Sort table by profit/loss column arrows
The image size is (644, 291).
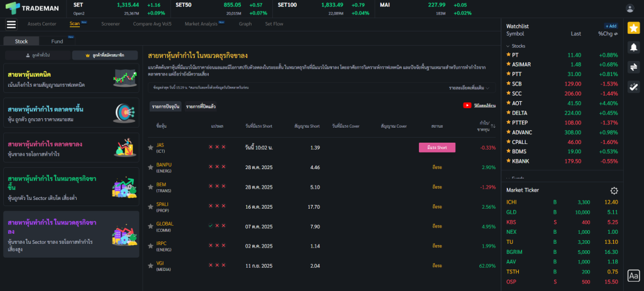pyautogui.click(x=493, y=126)
